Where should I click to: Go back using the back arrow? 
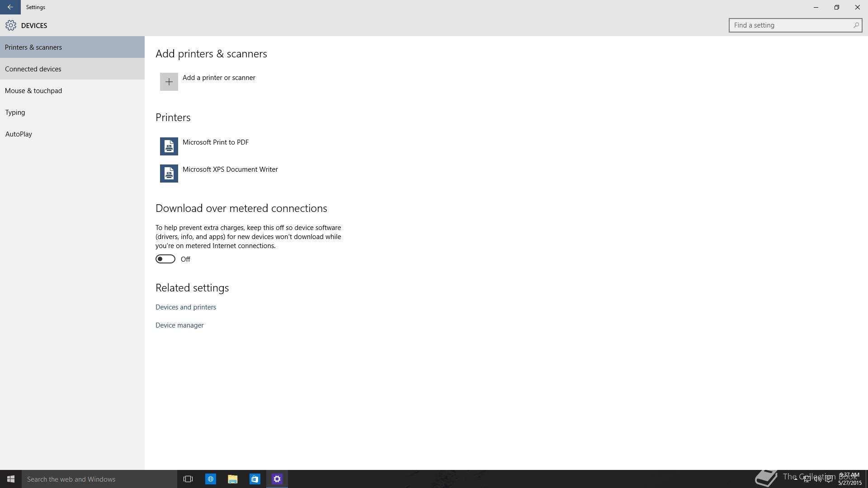tap(10, 7)
